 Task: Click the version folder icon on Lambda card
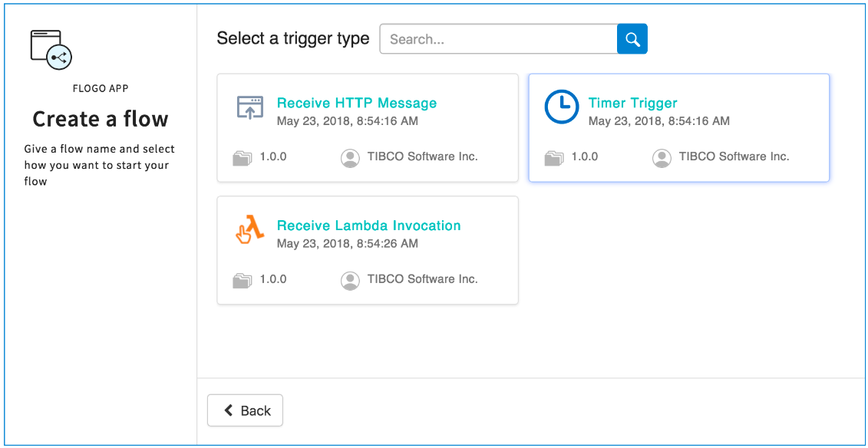[x=242, y=281]
